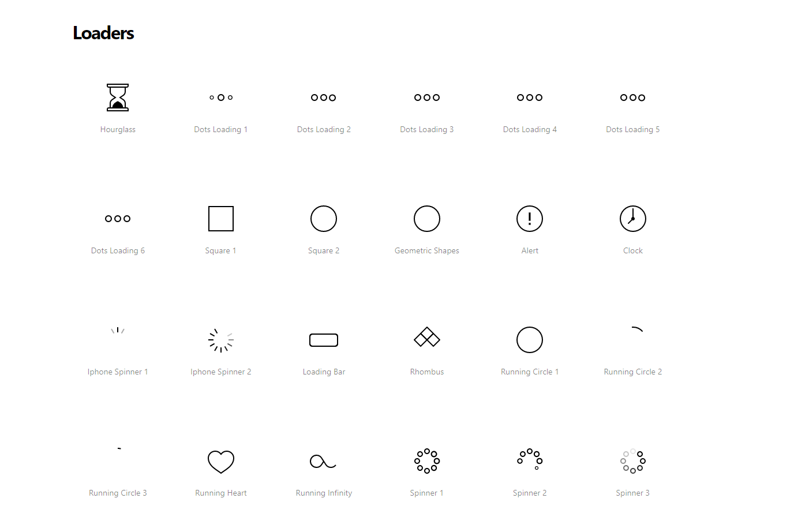Click the Dots Loading 6 icon

click(118, 219)
